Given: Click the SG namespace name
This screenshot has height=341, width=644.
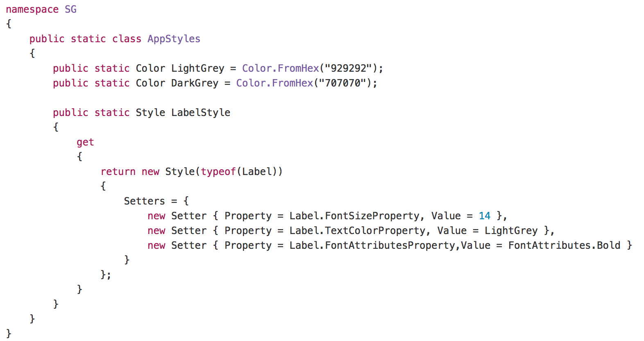Looking at the screenshot, I should (70, 9).
